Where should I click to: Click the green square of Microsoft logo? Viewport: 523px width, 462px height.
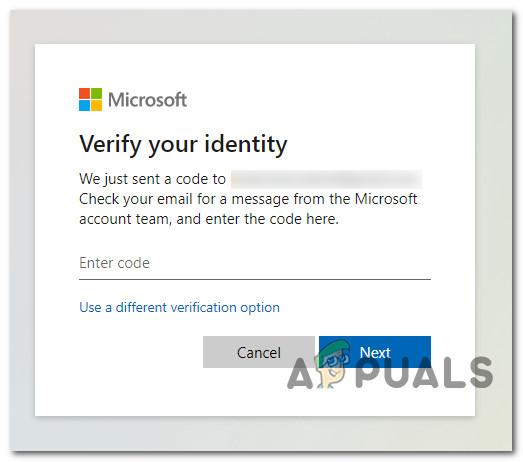click(96, 93)
